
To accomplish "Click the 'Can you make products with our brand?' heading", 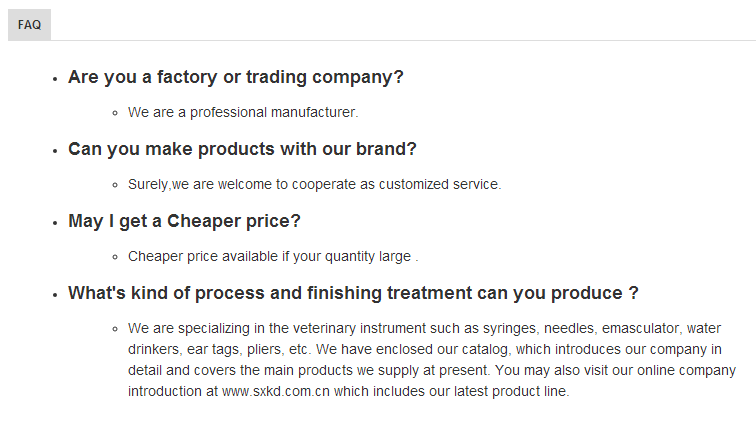I will (242, 149).
